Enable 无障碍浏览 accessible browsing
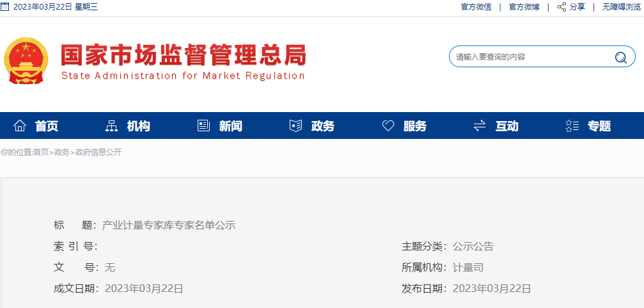 coord(622,7)
